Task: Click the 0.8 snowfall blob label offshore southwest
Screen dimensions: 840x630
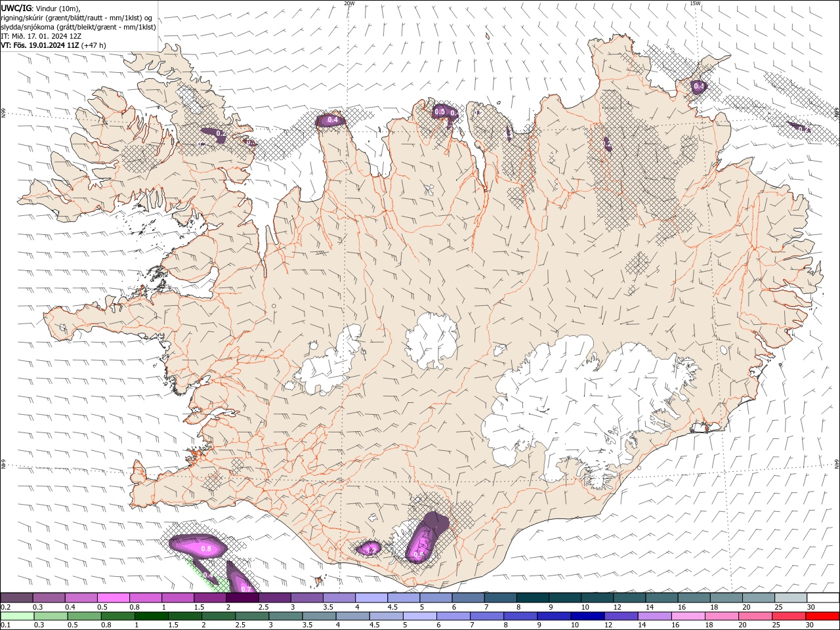Action: (x=205, y=549)
